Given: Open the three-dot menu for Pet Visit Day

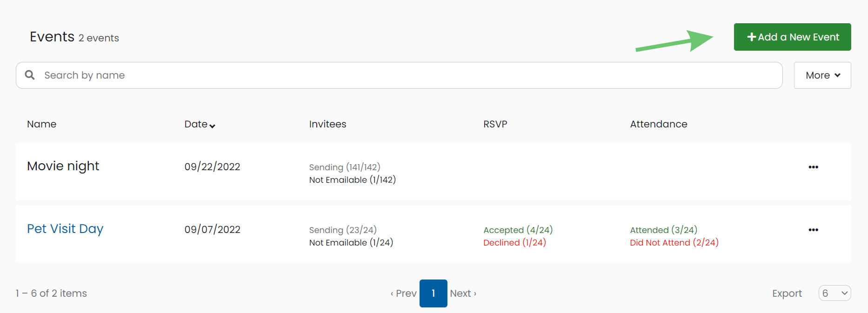Looking at the screenshot, I should (x=813, y=230).
